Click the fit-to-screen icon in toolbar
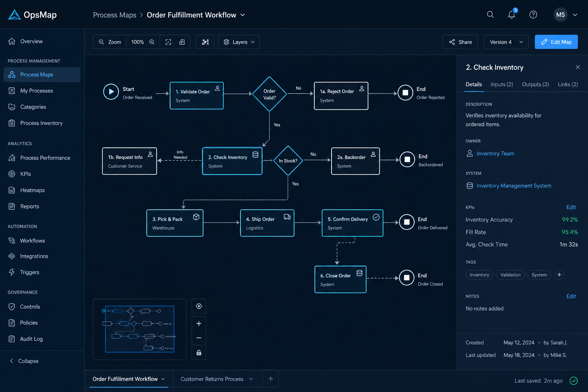The image size is (588, 392). pos(168,42)
